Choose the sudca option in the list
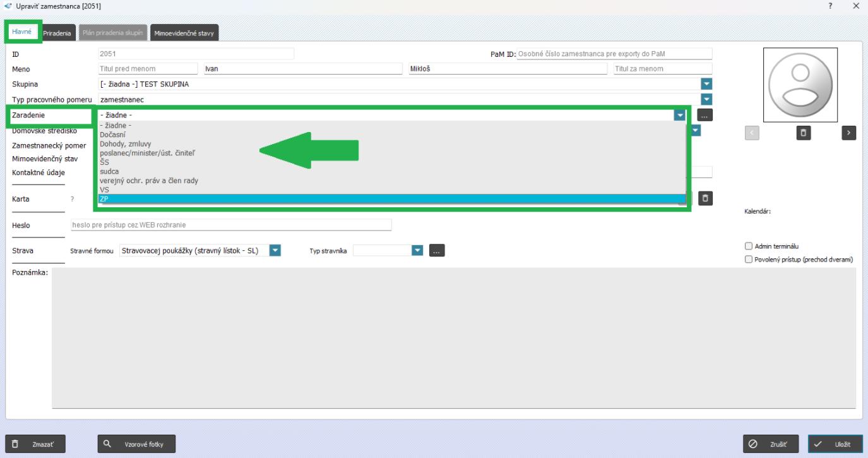This screenshot has height=458, width=868. 109,171
